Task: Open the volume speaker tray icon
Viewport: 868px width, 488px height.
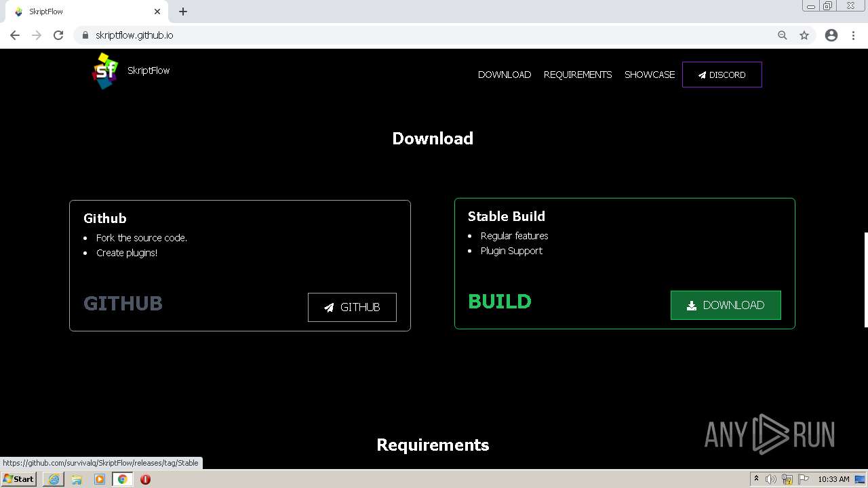Action: tap(771, 479)
